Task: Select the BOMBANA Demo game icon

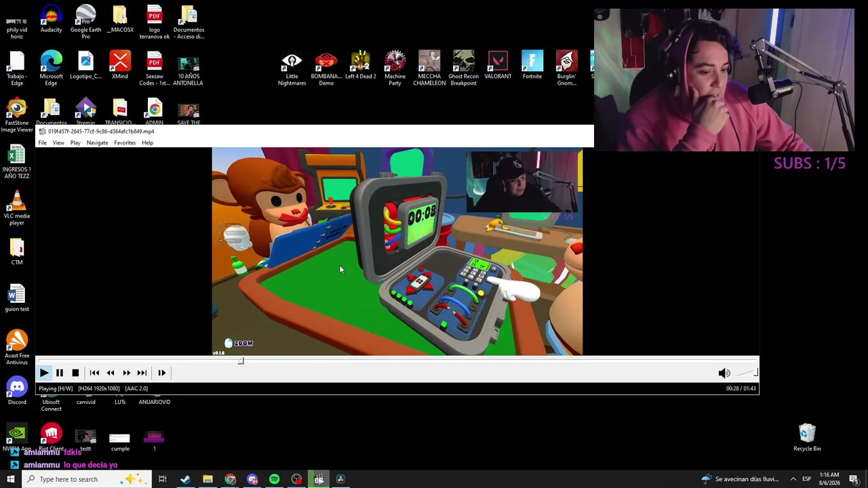Action: (x=326, y=68)
